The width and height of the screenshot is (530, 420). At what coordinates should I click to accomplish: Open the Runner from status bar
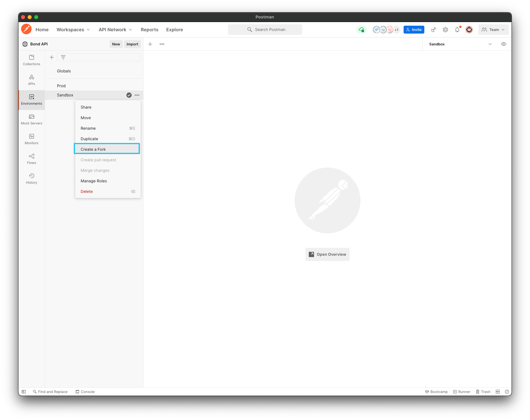(x=462, y=392)
